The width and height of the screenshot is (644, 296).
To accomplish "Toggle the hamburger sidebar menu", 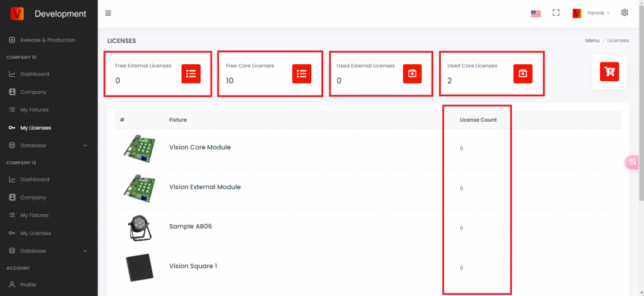I will 108,13.
